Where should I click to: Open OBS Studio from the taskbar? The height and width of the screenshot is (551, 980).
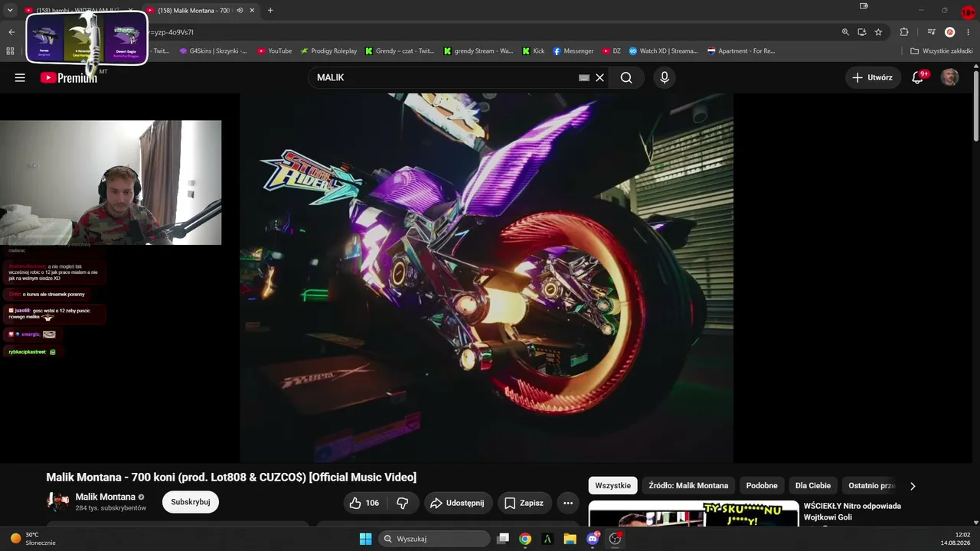coord(615,539)
